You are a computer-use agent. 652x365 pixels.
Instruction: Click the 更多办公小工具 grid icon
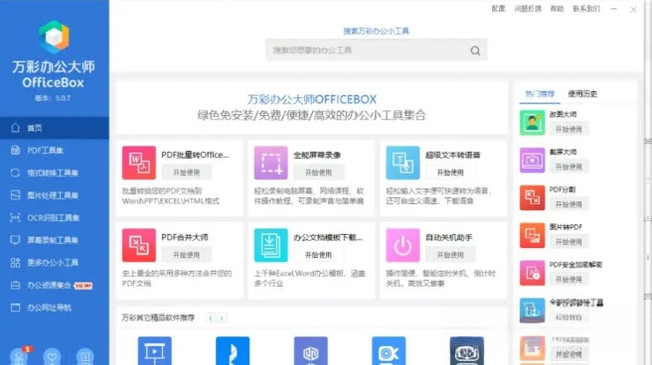[x=15, y=263]
